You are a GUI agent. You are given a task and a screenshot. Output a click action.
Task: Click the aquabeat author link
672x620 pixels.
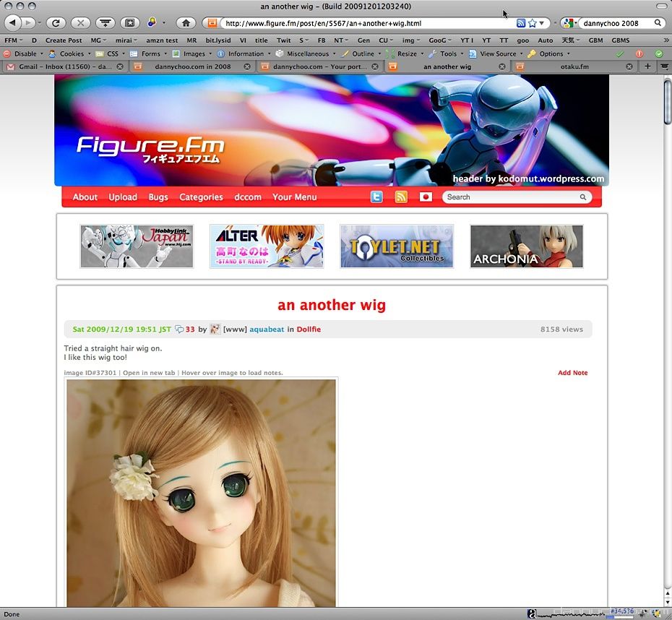click(x=267, y=329)
